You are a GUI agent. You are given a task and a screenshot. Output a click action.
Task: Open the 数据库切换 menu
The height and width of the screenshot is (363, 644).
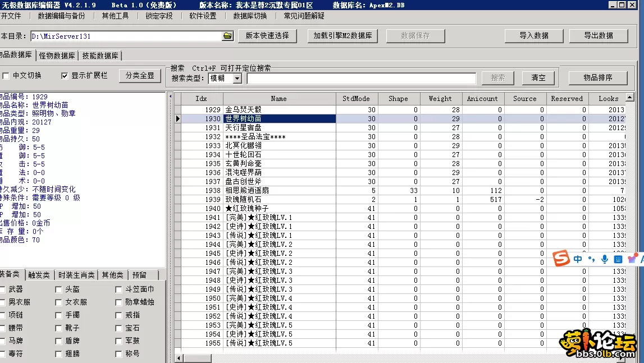tap(250, 16)
